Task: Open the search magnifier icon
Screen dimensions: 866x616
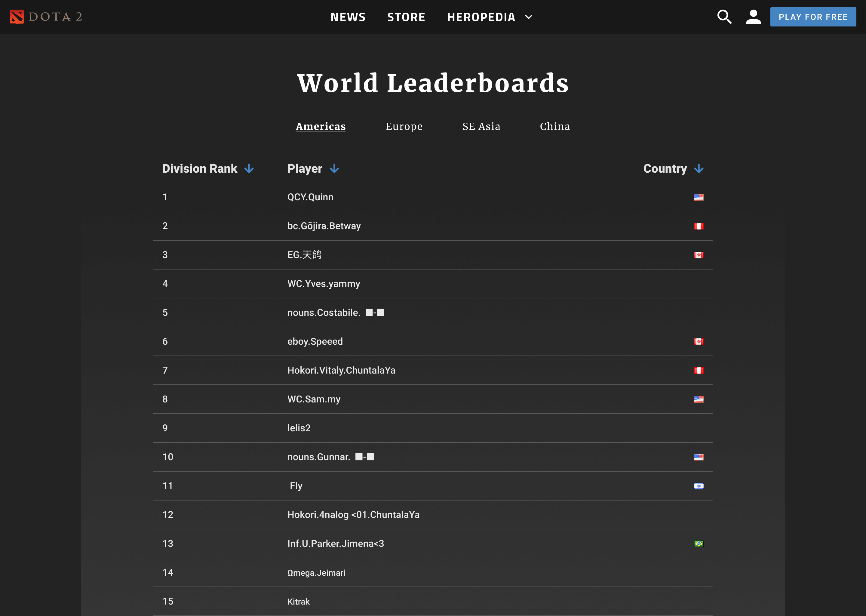Action: click(x=724, y=17)
